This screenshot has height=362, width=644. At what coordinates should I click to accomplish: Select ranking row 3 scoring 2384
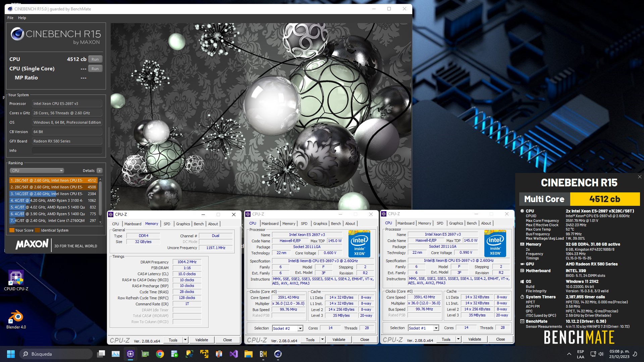click(53, 194)
